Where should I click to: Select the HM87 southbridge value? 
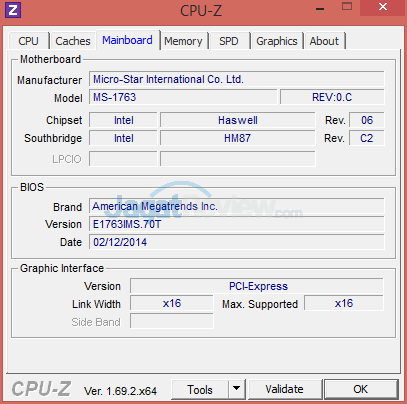coord(238,138)
